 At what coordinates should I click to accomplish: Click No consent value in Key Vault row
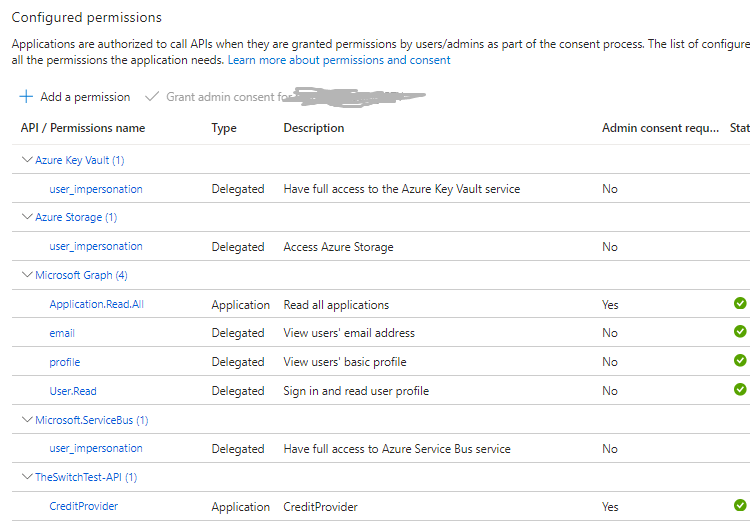click(610, 189)
